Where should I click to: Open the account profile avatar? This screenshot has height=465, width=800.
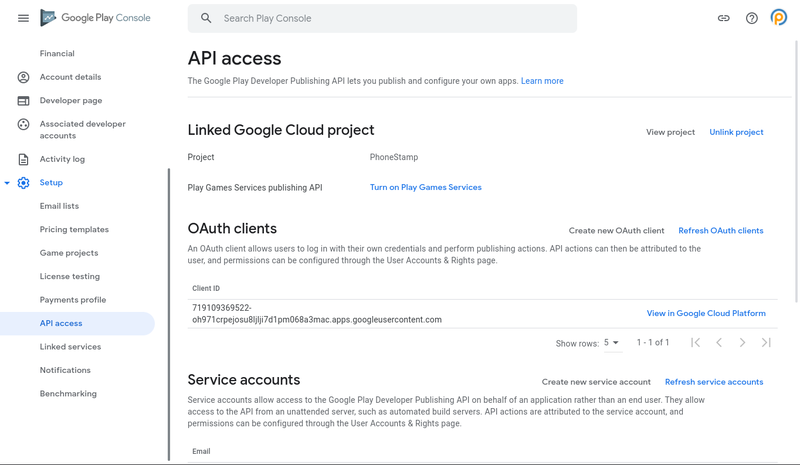tap(779, 18)
